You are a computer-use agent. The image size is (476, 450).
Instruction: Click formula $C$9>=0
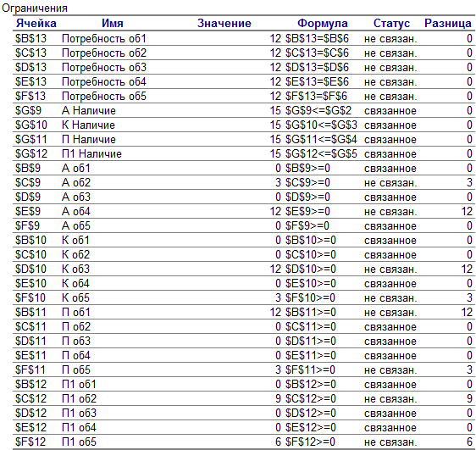click(307, 182)
